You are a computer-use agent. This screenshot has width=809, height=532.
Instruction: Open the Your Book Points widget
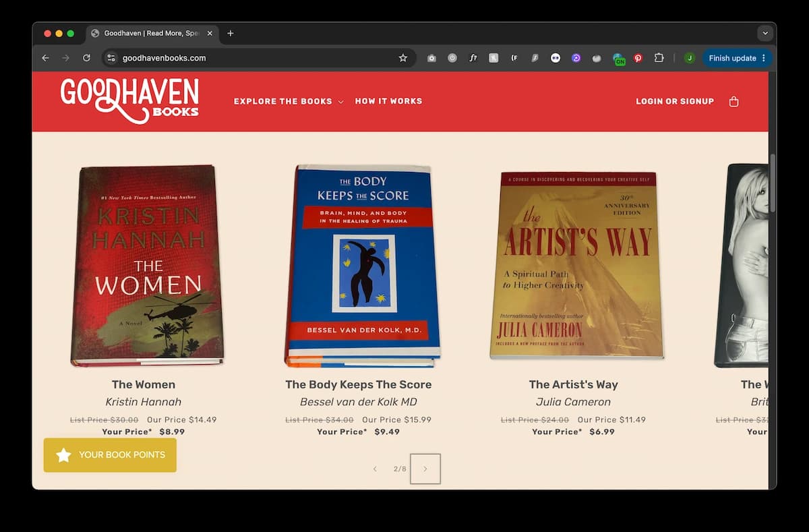coord(110,455)
